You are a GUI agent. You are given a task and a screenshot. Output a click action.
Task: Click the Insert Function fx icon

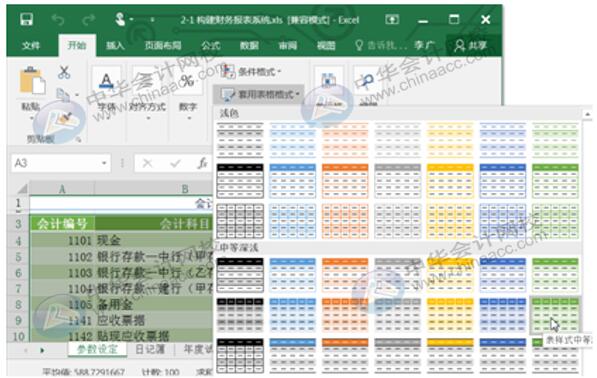click(202, 163)
